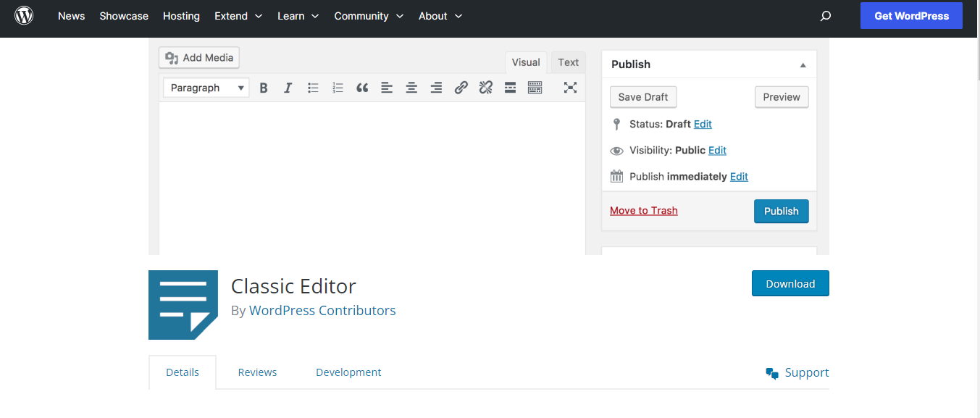Toggle italic formatting in editor toolbar
Screen dimensions: 980x418
(288, 88)
